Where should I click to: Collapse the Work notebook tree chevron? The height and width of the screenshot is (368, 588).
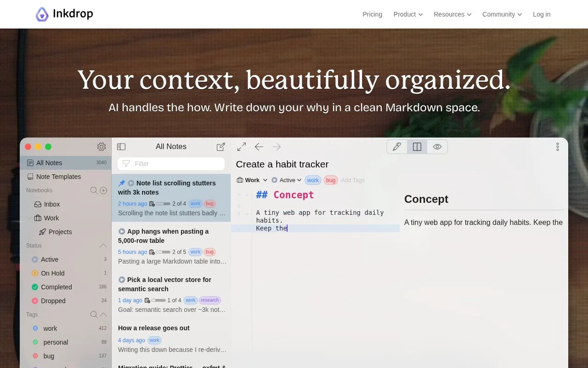pos(28,218)
